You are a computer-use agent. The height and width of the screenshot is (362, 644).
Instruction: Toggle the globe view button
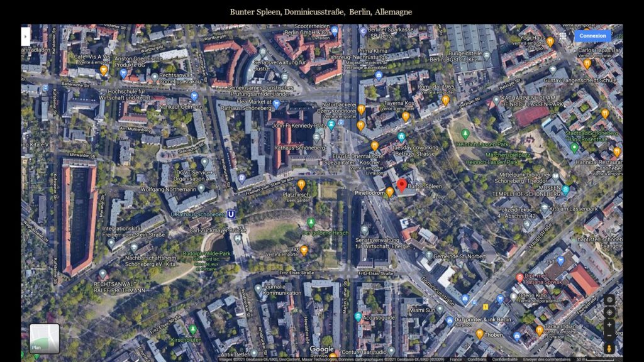pos(609,300)
